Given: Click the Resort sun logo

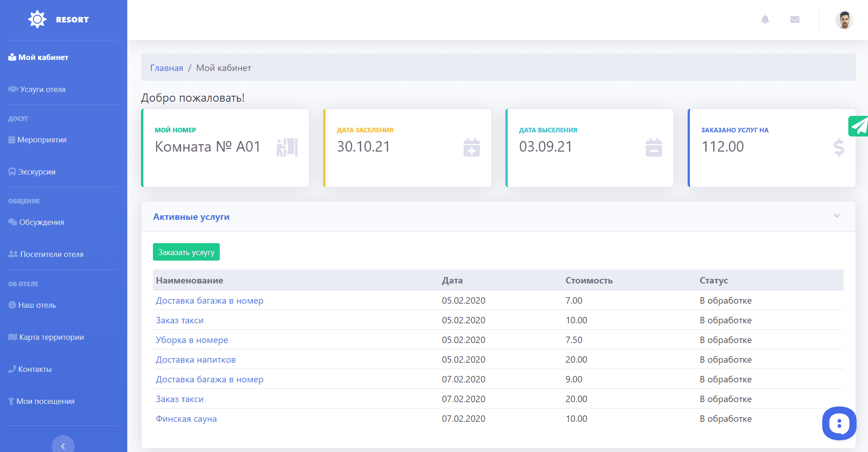Looking at the screenshot, I should coord(37,20).
